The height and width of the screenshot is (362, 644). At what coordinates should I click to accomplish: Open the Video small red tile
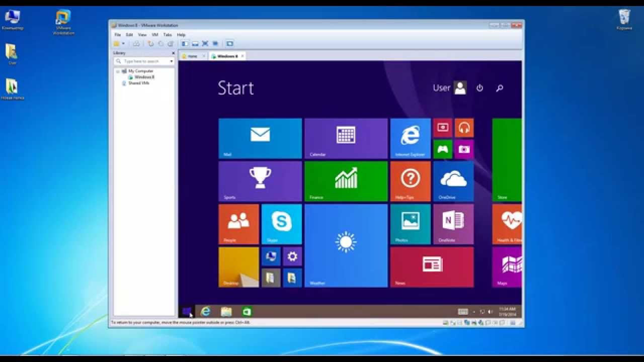[x=443, y=128]
